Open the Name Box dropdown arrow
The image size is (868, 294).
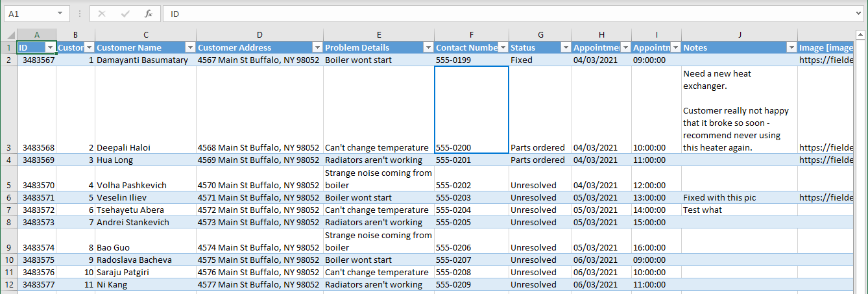point(60,14)
